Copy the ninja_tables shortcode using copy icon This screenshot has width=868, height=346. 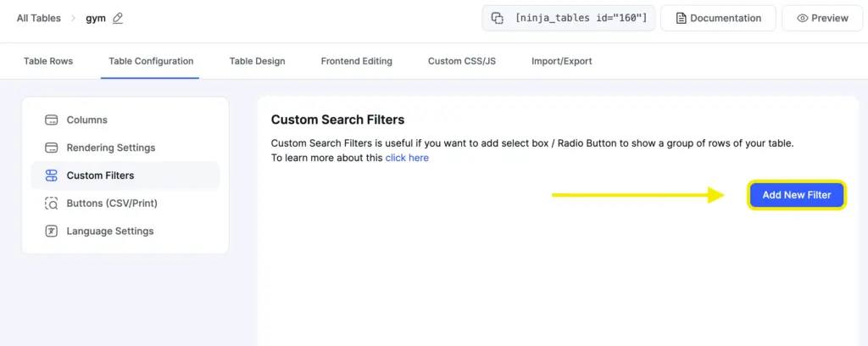pyautogui.click(x=497, y=19)
